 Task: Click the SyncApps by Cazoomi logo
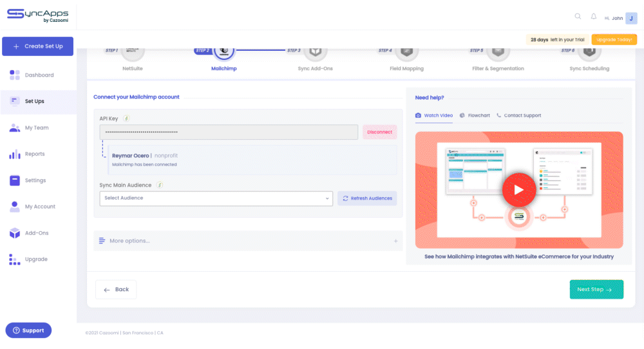pyautogui.click(x=38, y=15)
